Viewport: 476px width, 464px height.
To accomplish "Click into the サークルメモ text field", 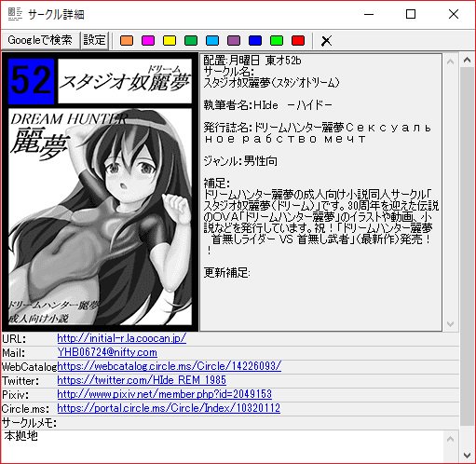I will click(223, 446).
